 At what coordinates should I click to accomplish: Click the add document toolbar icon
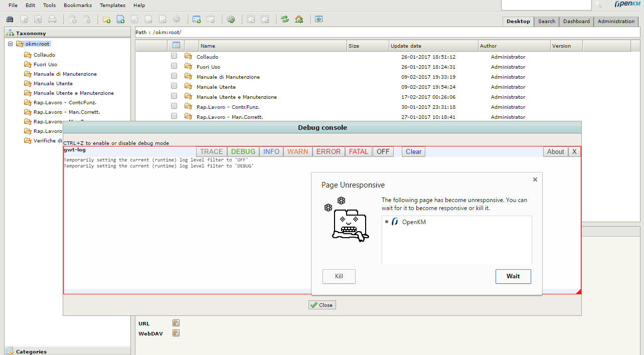(120, 20)
